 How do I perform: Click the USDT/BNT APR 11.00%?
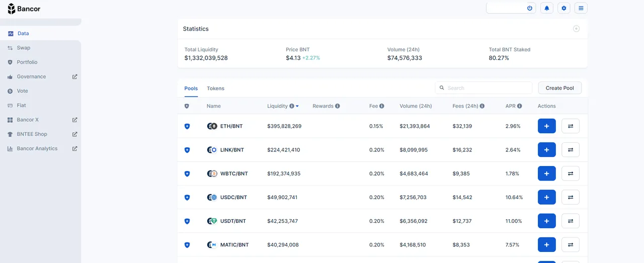coord(514,221)
